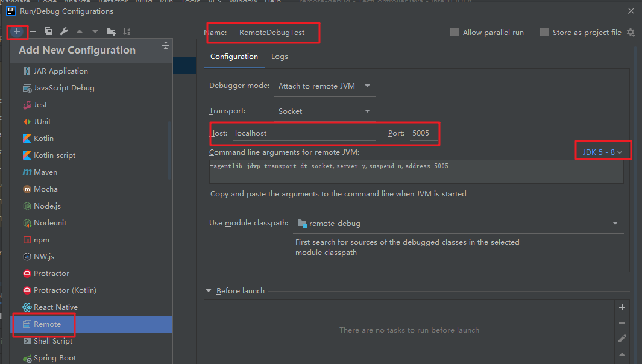Switch to the Configuration tab
This screenshot has width=642, height=364.
pyautogui.click(x=234, y=57)
